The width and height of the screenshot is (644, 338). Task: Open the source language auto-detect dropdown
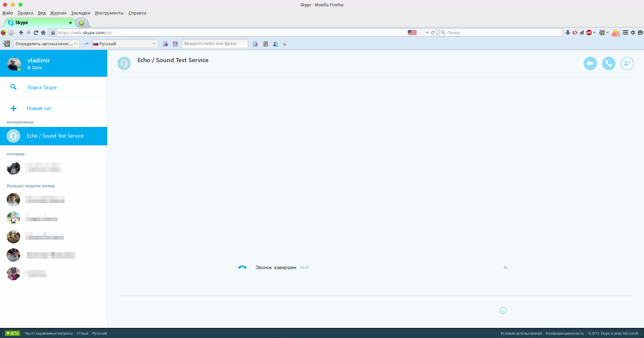(x=47, y=44)
